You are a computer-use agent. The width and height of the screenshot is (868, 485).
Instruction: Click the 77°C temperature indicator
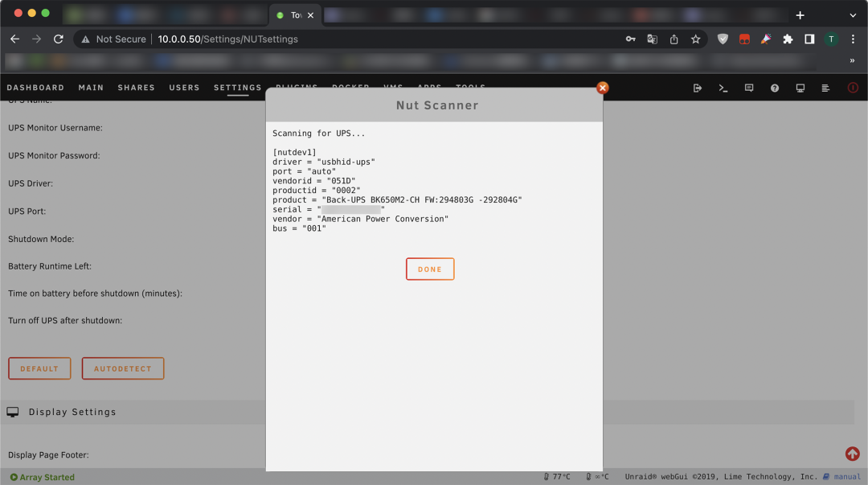pyautogui.click(x=557, y=477)
